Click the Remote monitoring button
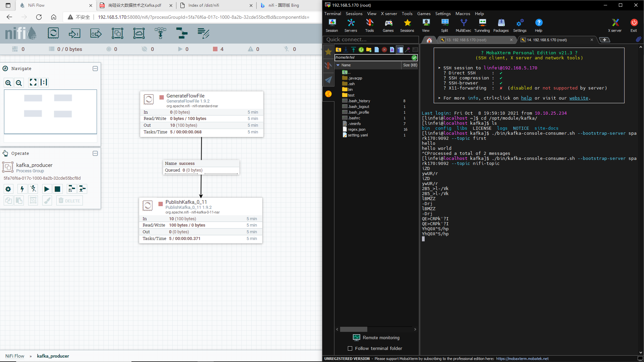This screenshot has width=644, height=362. (x=376, y=338)
